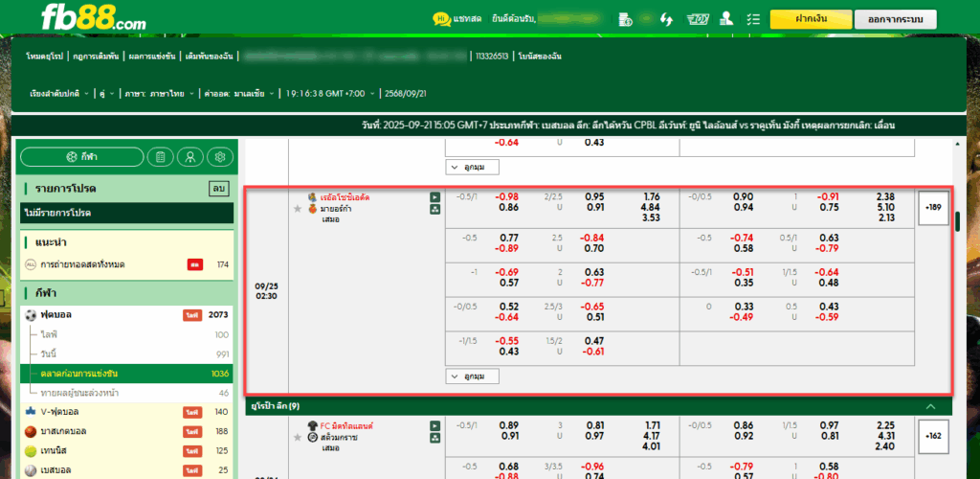980x479 pixels.
Task: Expand +189 more markets for เรอัล โซซิเอดัด
Action: click(932, 207)
